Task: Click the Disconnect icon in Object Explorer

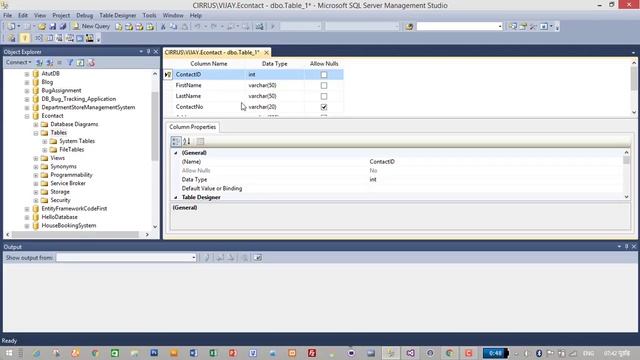Action: pos(49,62)
